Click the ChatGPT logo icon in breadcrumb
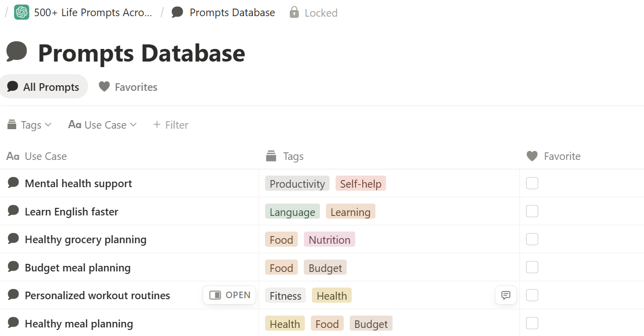 (22, 13)
